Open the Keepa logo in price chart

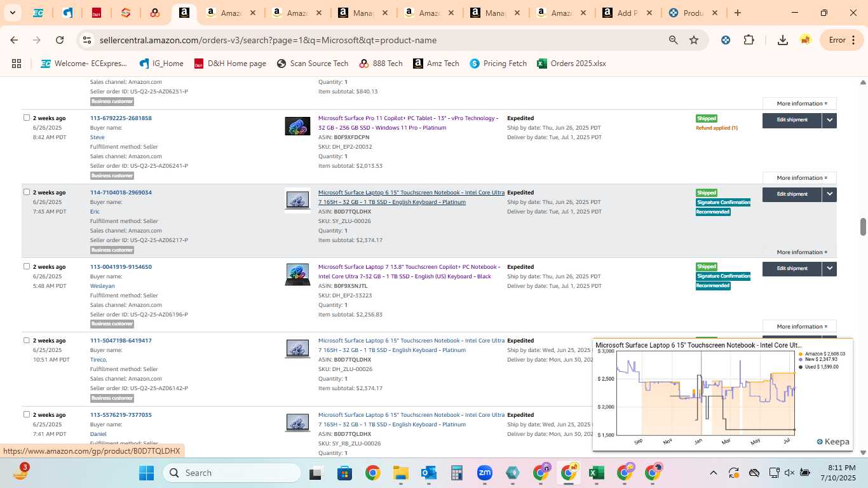833,442
